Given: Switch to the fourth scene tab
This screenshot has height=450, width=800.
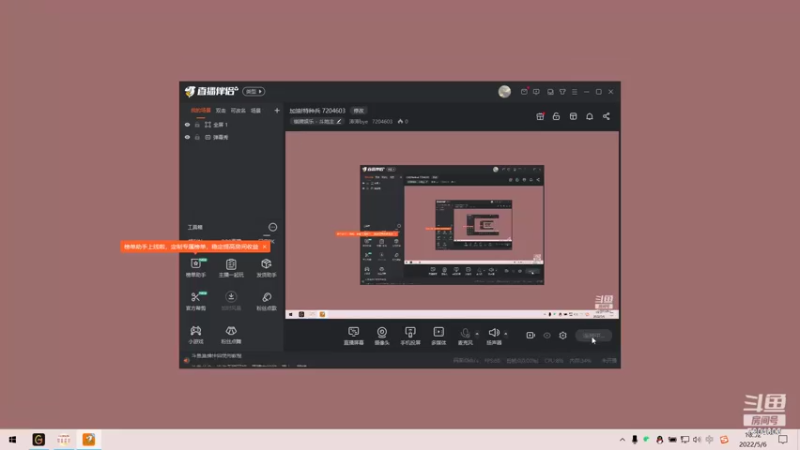Looking at the screenshot, I should click(256, 110).
